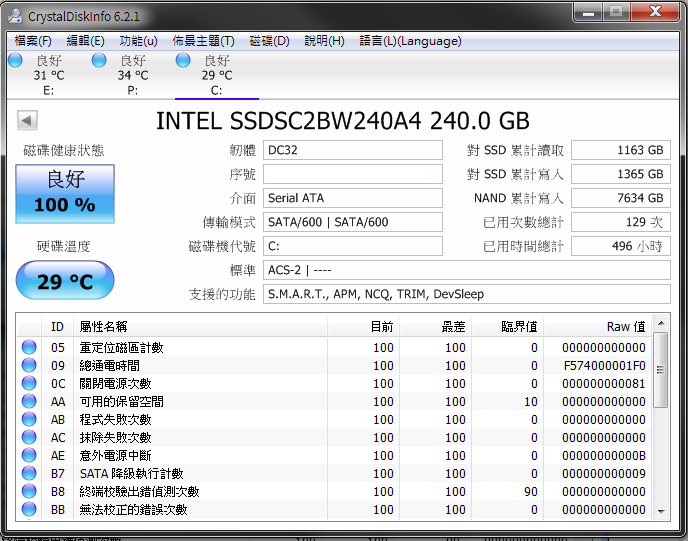The width and height of the screenshot is (689, 541).
Task: Select disk E: status orb at 31 °C
Action: (x=15, y=60)
